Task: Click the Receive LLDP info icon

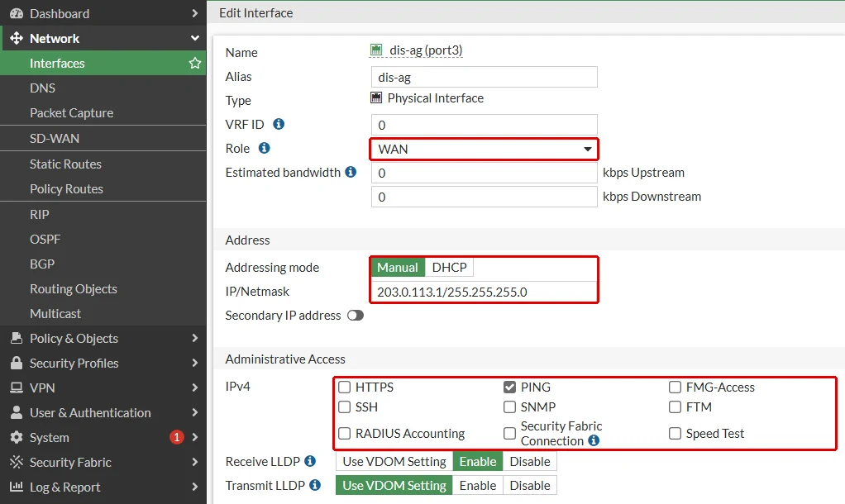Action: [310, 461]
